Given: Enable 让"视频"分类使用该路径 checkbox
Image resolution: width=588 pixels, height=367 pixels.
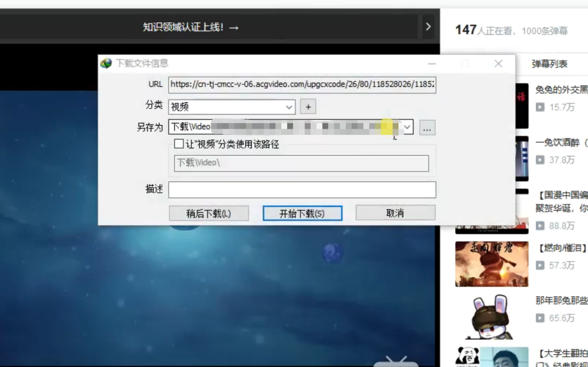Looking at the screenshot, I should 179,144.
